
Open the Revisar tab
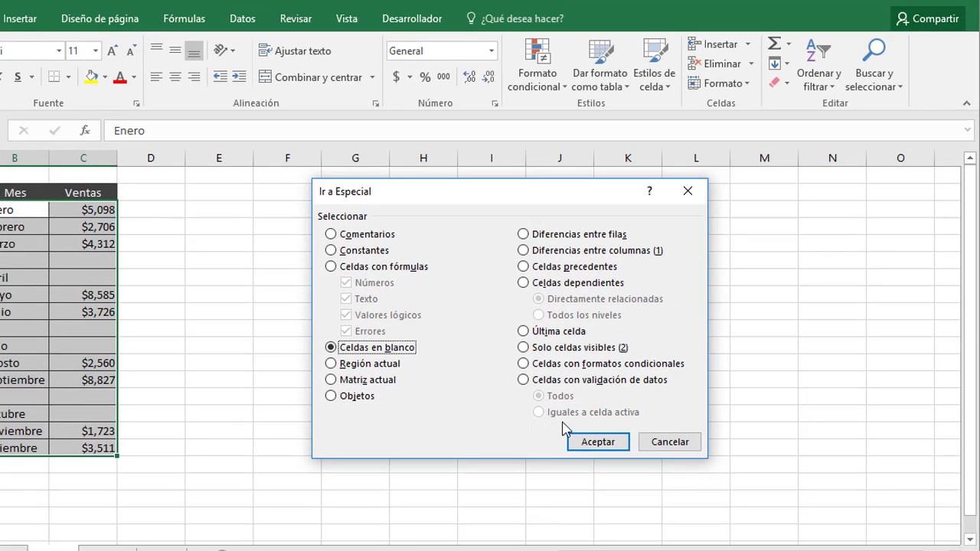tap(295, 18)
